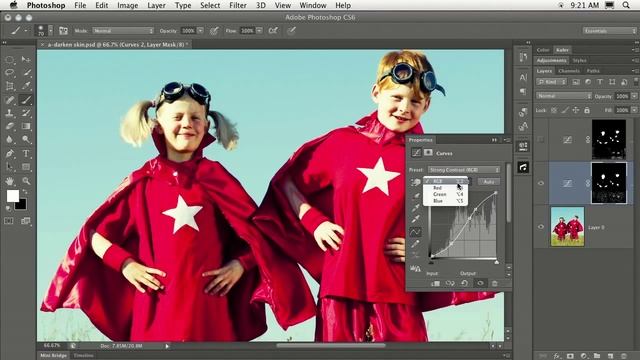
Task: Delete the Curves adjustment layer from Properties
Action: point(495,283)
